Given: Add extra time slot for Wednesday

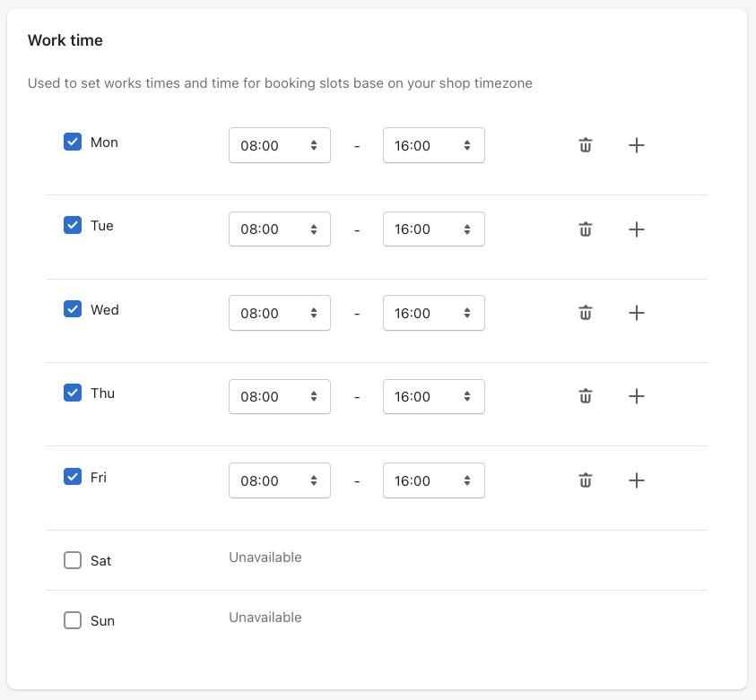Looking at the screenshot, I should click(x=636, y=313).
